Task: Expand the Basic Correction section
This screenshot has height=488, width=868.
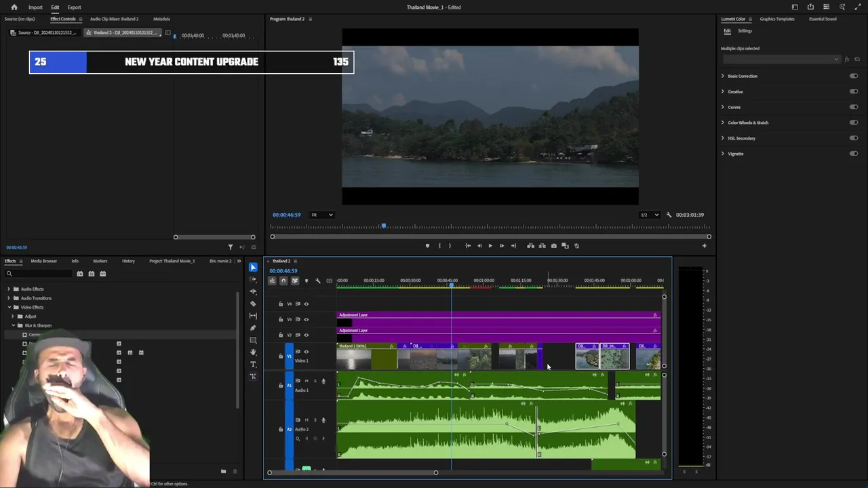Action: pos(723,76)
